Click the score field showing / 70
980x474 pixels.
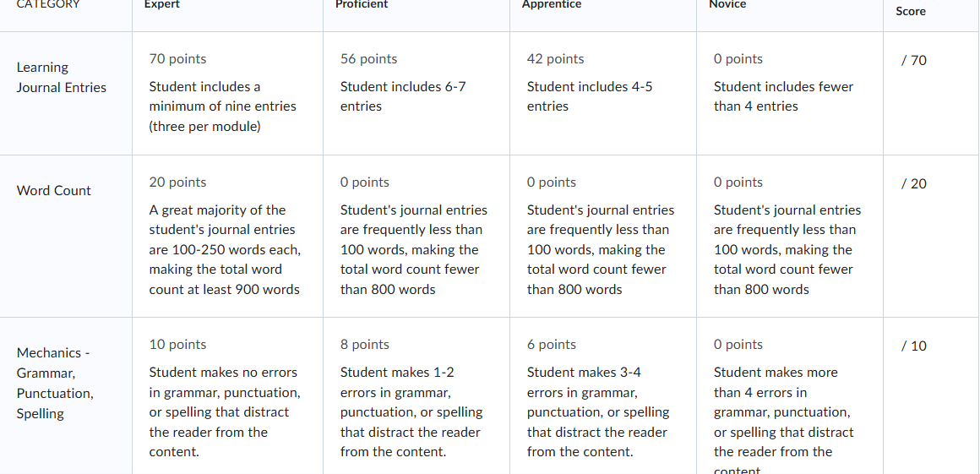point(914,61)
